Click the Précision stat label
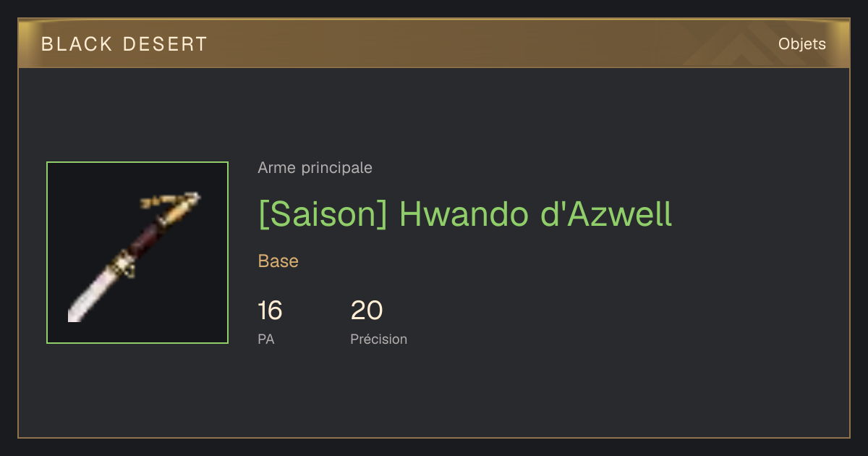The image size is (868, 456). click(x=378, y=339)
